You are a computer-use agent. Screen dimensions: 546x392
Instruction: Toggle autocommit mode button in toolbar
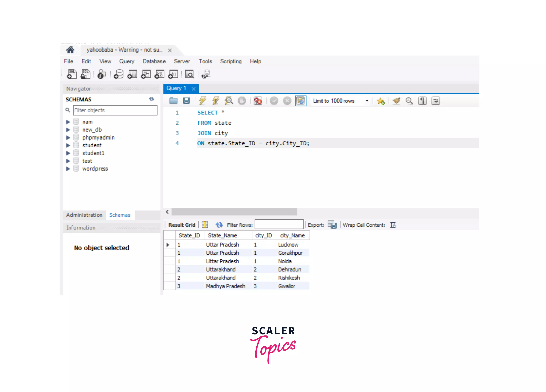(x=301, y=101)
